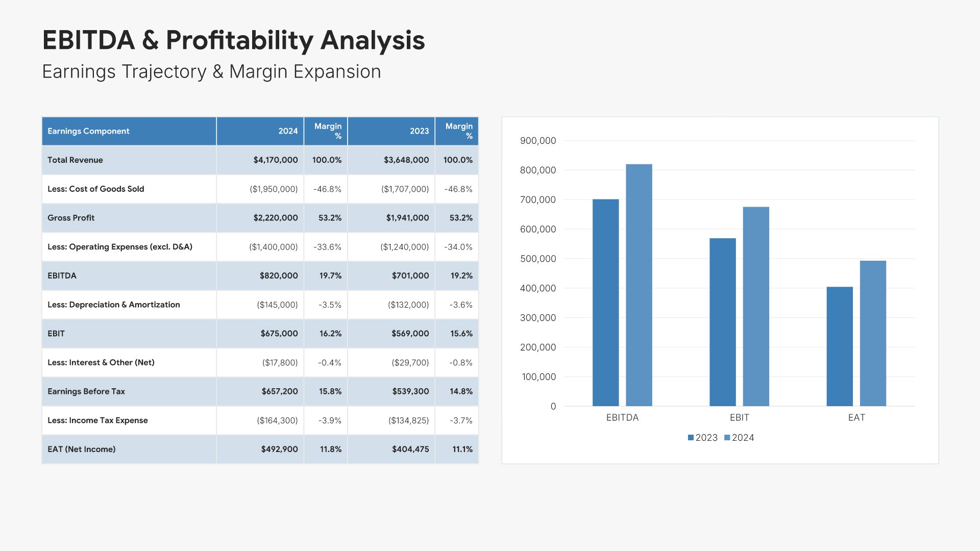Viewport: 980px width, 551px height.
Task: Click the Earnings Component column header
Action: click(x=88, y=131)
